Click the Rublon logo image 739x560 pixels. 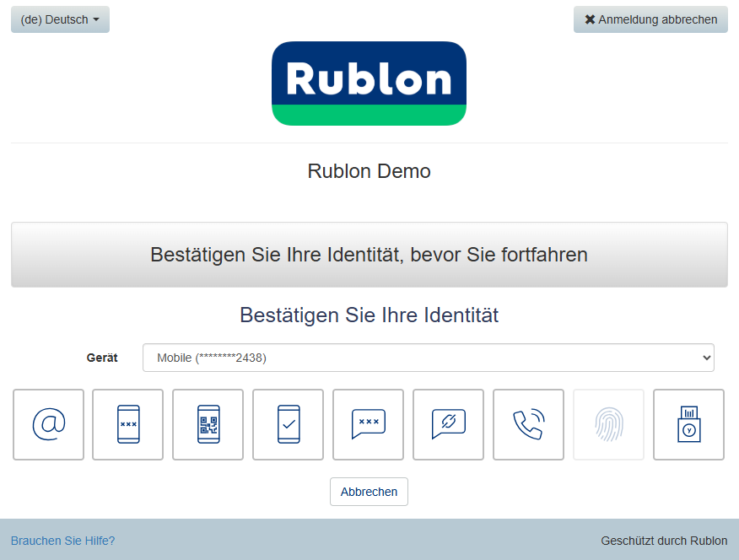coord(369,83)
